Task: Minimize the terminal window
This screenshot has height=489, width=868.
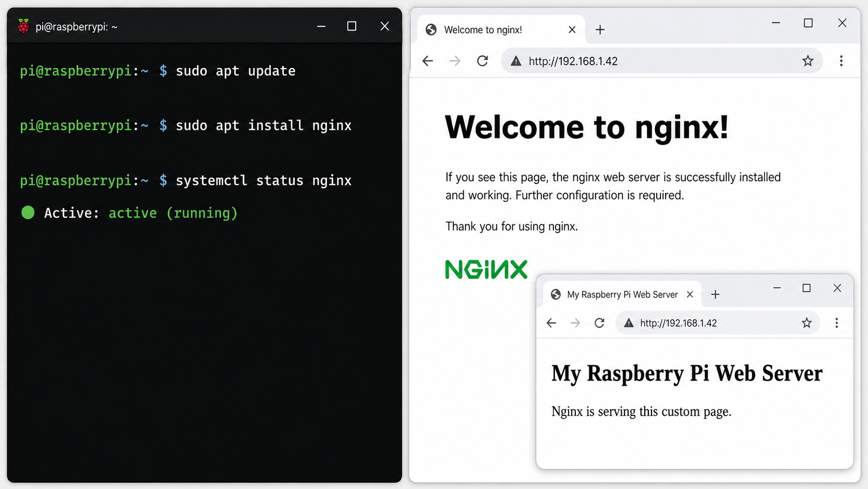Action: click(321, 26)
